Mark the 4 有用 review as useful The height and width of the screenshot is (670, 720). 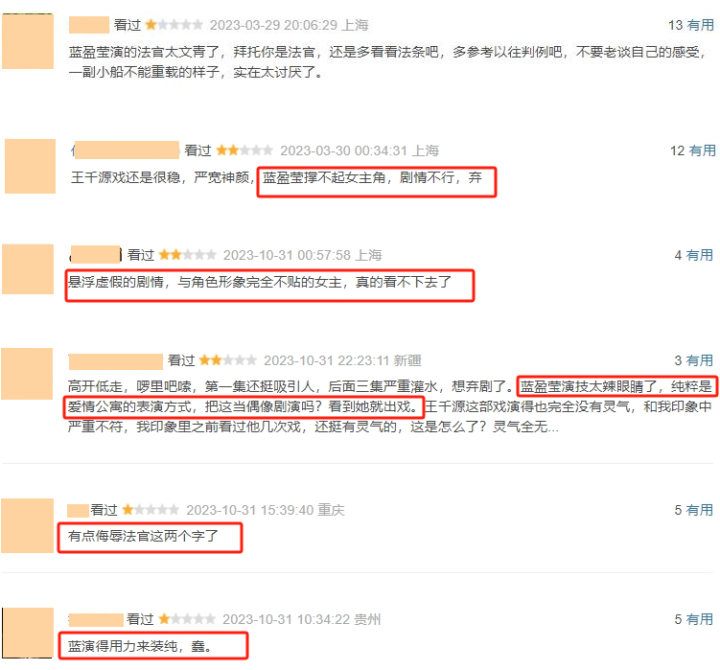693,255
